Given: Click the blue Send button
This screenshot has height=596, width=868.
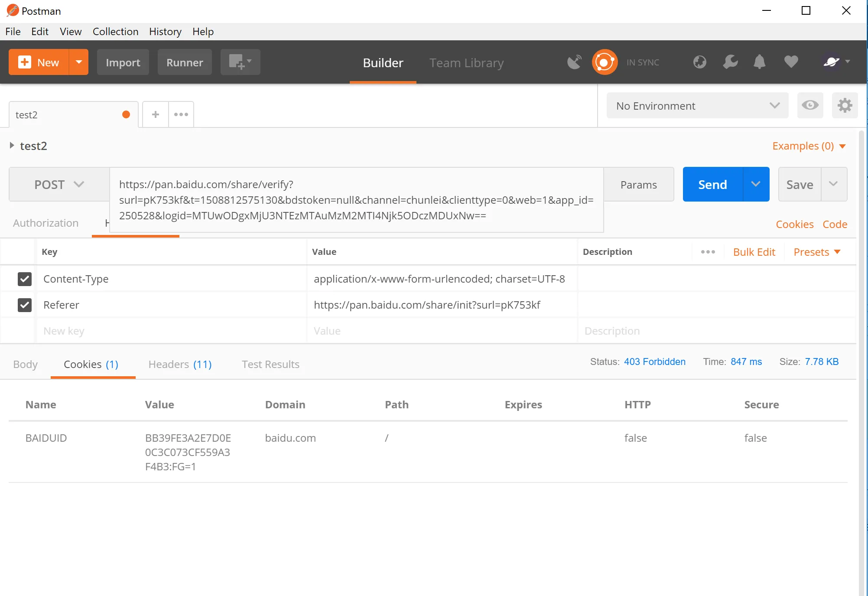Looking at the screenshot, I should pos(712,185).
